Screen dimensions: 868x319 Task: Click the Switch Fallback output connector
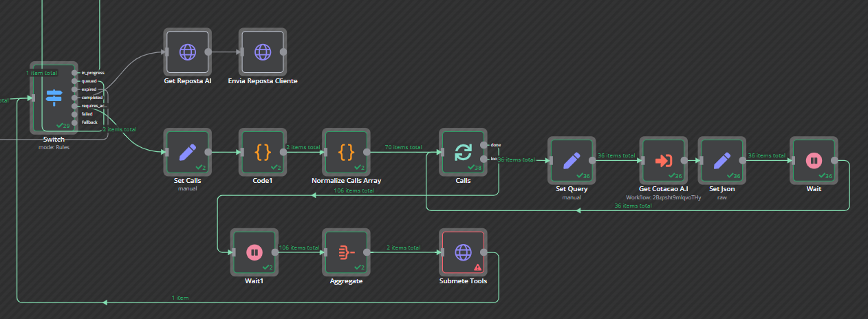point(75,122)
